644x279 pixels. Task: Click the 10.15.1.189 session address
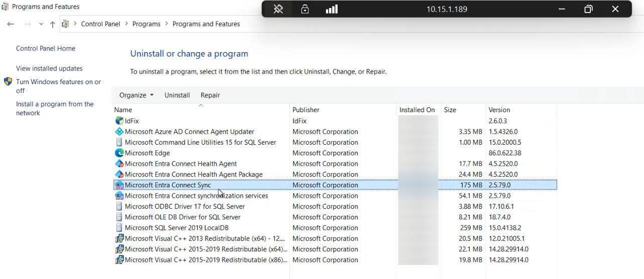click(447, 9)
